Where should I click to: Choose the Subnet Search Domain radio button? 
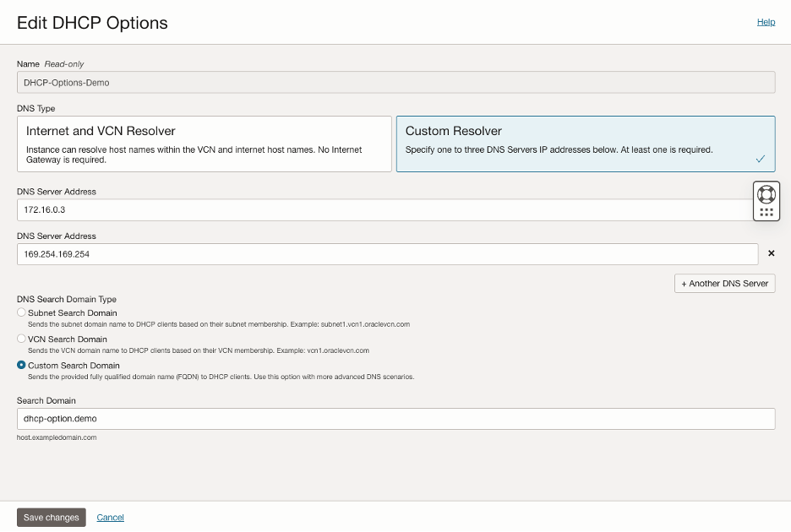tap(22, 313)
